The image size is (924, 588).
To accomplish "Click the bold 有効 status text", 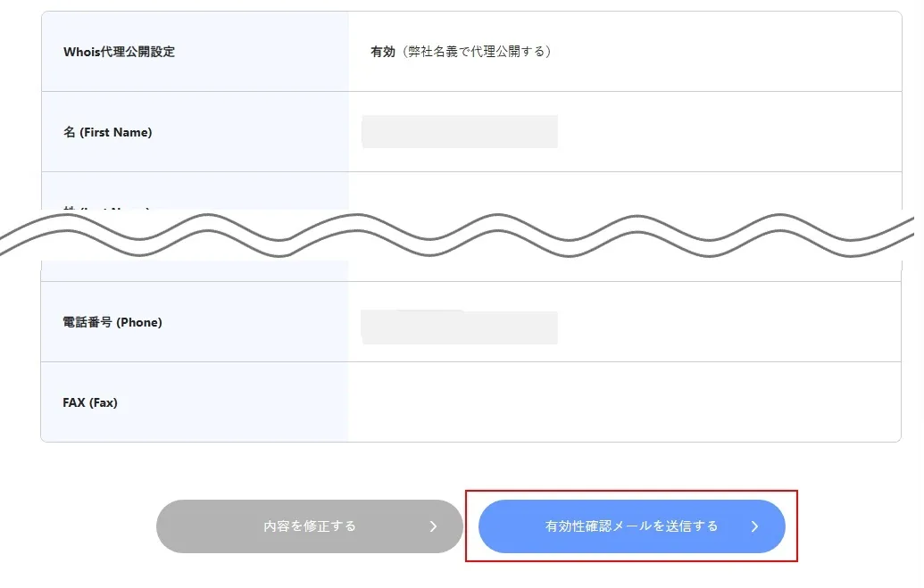I will (x=382, y=52).
